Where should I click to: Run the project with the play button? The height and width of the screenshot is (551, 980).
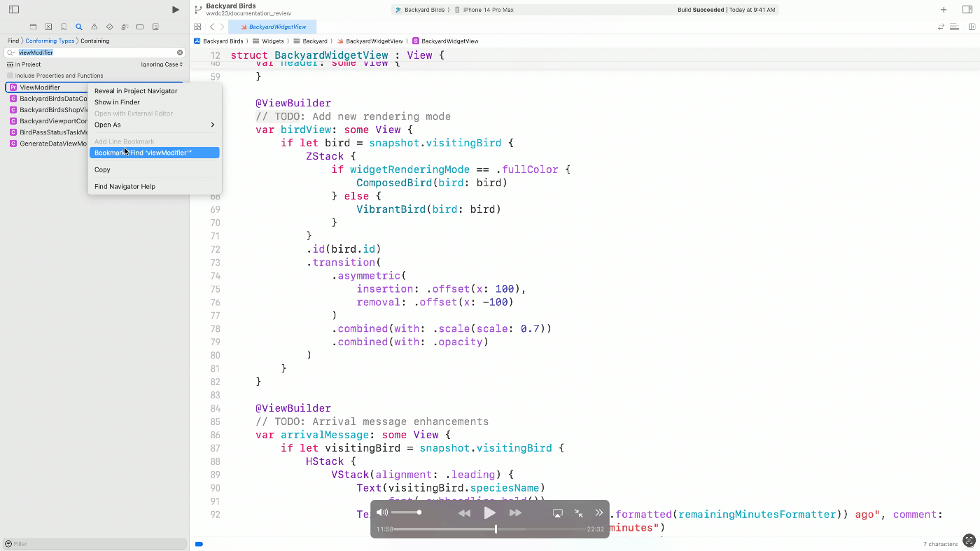point(176,10)
